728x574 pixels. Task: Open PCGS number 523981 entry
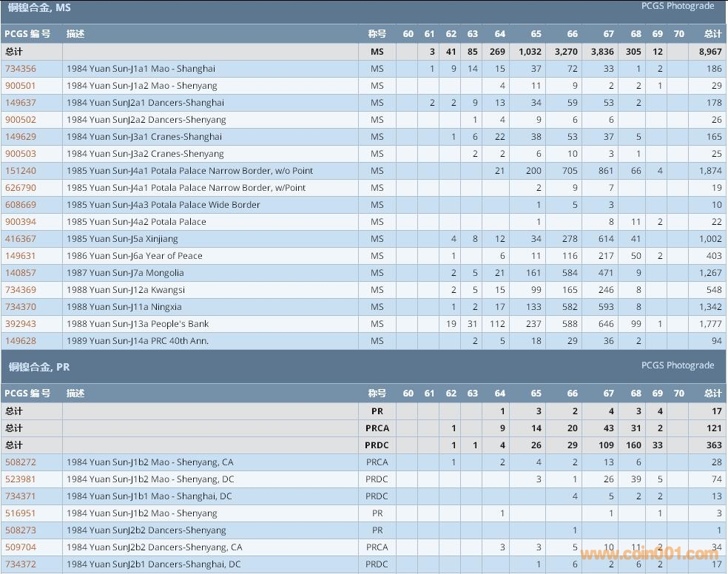click(21, 479)
